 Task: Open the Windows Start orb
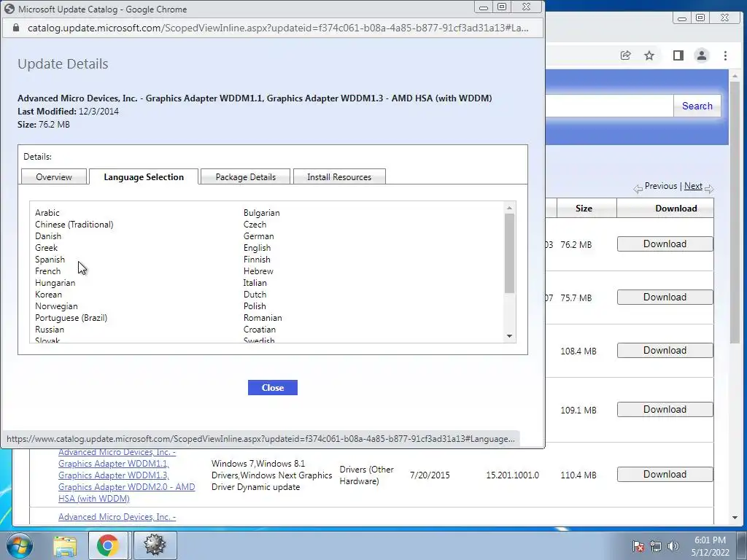[19, 545]
